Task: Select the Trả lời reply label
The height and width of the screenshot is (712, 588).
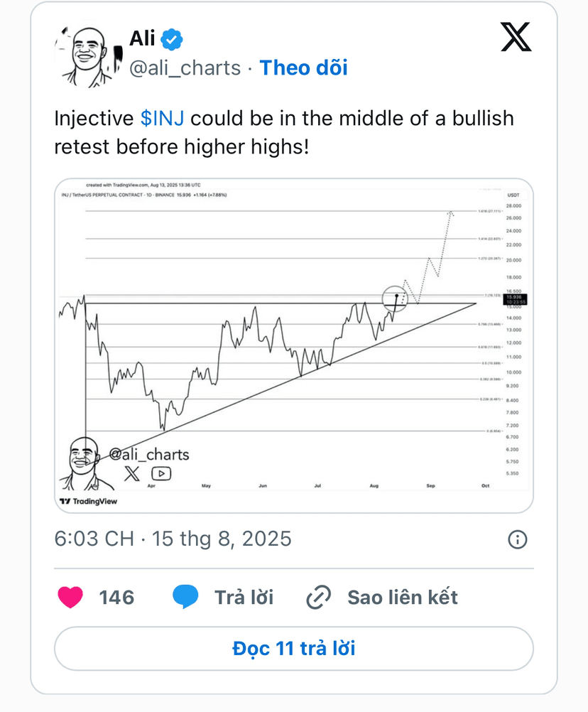Action: click(244, 598)
